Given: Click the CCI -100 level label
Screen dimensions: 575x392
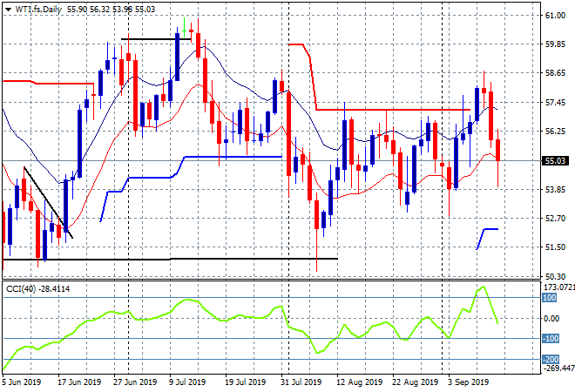Looking at the screenshot, I should (x=551, y=339).
